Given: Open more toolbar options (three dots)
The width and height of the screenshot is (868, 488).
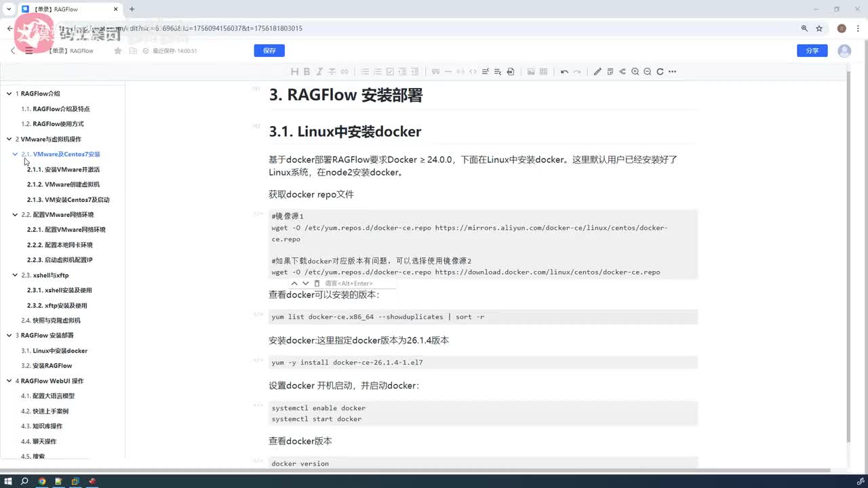Looking at the screenshot, I should coord(672,71).
